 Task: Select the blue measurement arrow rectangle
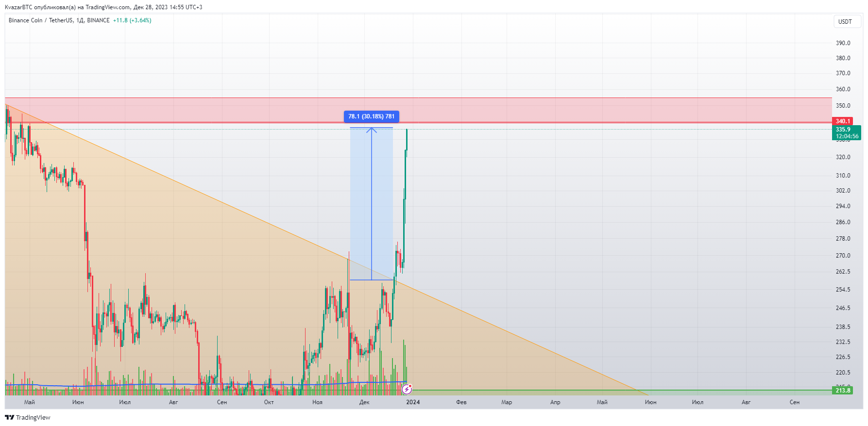pyautogui.click(x=372, y=204)
